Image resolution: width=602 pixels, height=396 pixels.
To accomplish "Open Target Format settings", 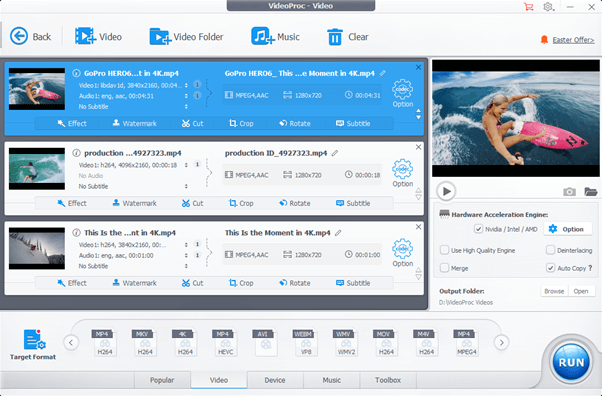I will pyautogui.click(x=33, y=345).
